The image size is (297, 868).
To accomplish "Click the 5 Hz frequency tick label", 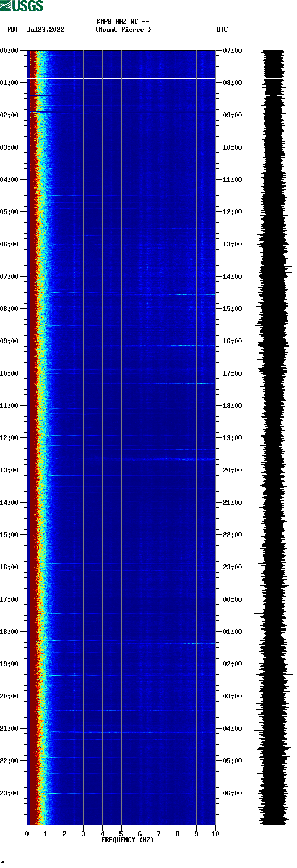I will pos(121,834).
